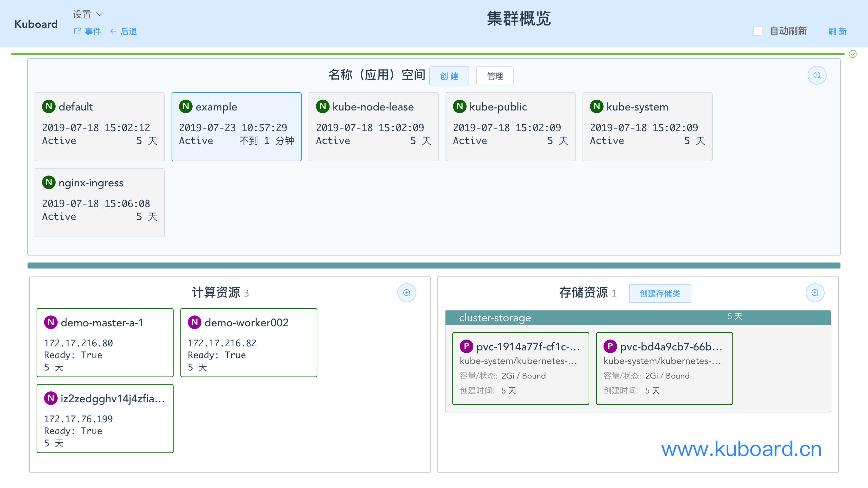Click the 存储资源 section heading
868x488 pixels.
[584, 292]
